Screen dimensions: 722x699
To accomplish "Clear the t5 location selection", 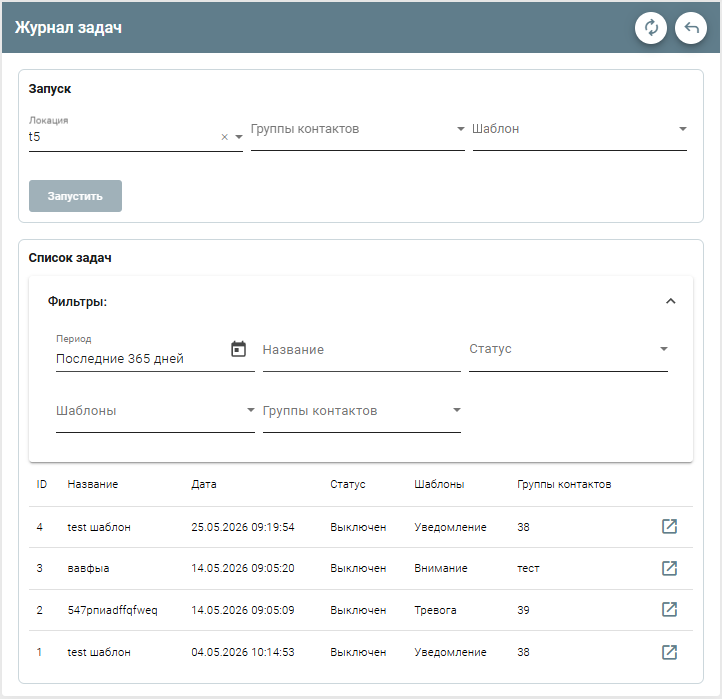I will (x=225, y=137).
